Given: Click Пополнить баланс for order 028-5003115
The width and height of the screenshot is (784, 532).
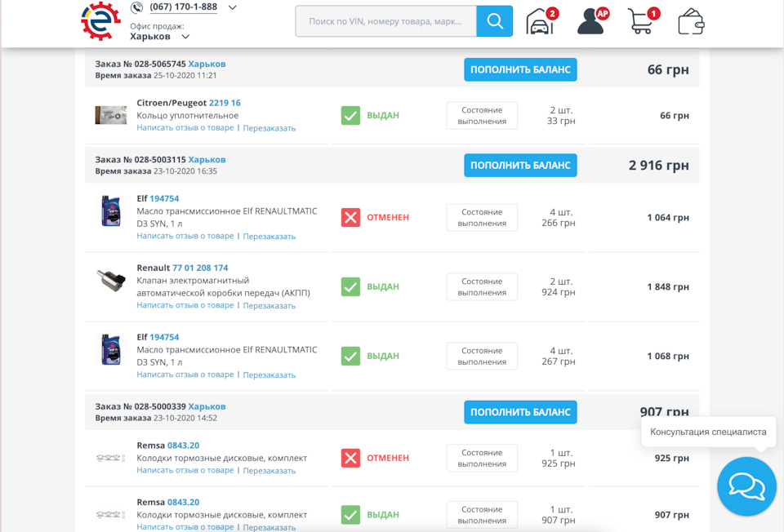Looking at the screenshot, I should click(x=520, y=166).
